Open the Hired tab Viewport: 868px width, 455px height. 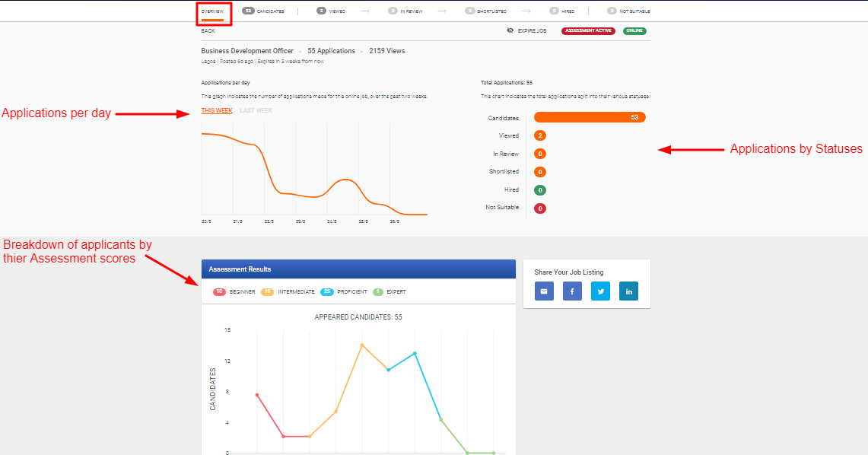click(x=562, y=11)
